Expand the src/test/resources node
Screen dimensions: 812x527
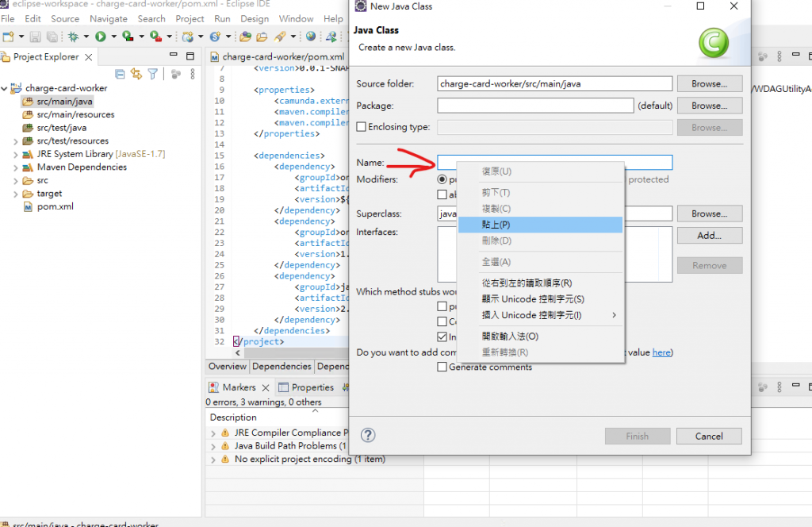(x=16, y=141)
